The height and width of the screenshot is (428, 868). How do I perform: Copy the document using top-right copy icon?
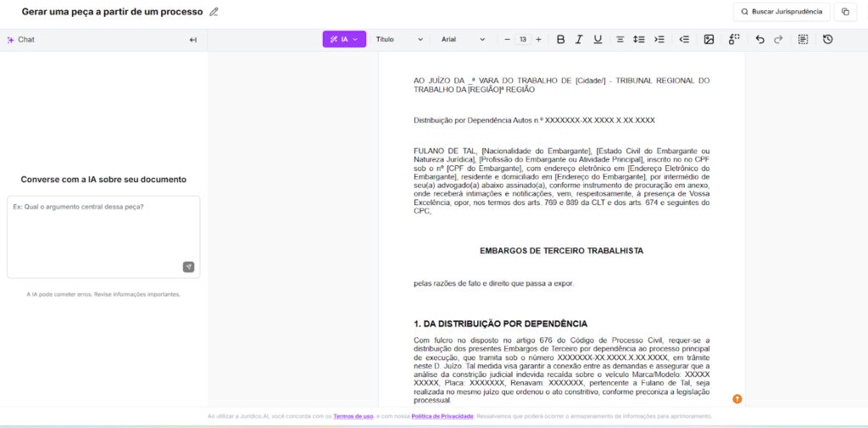click(845, 12)
